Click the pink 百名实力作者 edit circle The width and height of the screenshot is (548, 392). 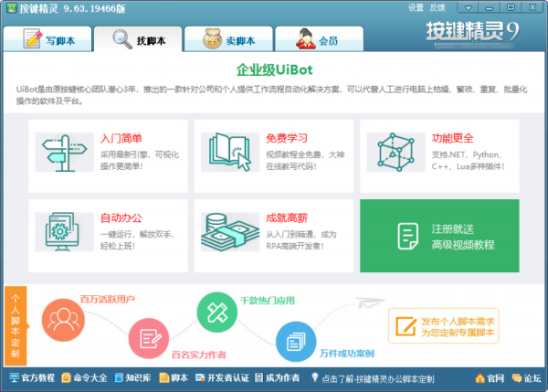pos(149,338)
